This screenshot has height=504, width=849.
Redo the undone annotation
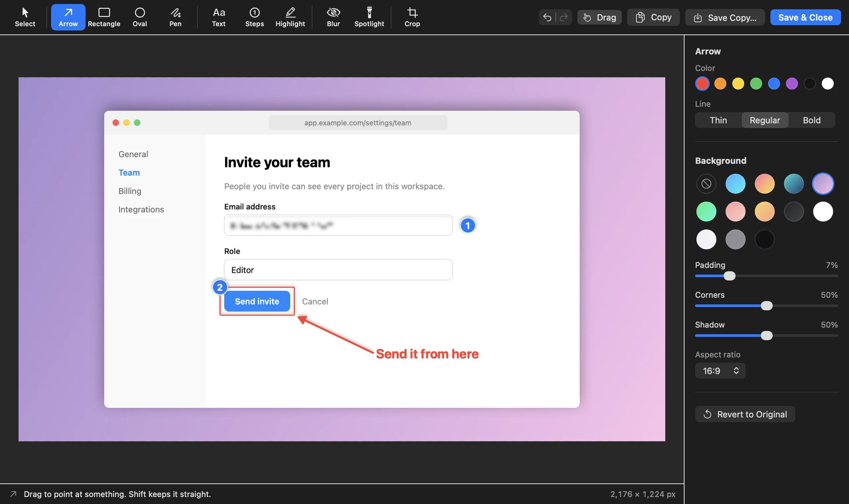click(x=564, y=17)
